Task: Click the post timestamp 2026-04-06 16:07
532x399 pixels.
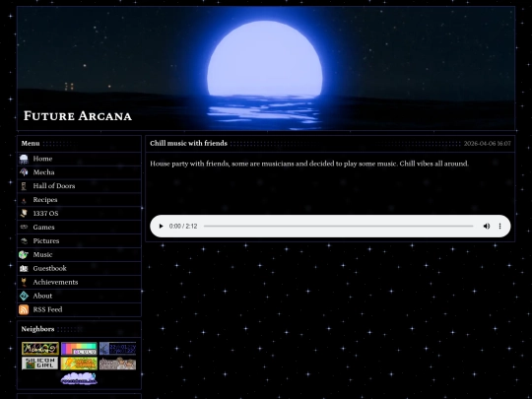Action: [x=488, y=144]
